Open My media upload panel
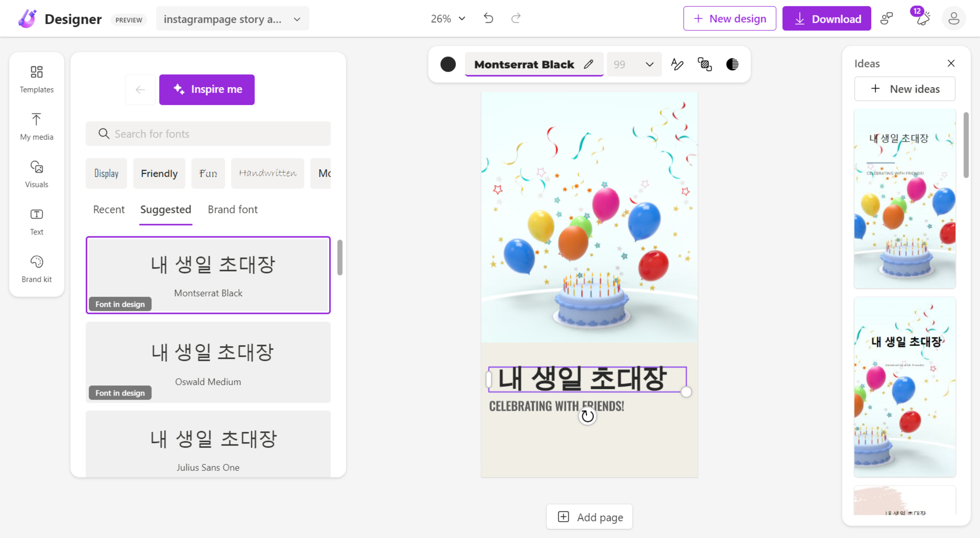Image resolution: width=980 pixels, height=538 pixels. [36, 126]
